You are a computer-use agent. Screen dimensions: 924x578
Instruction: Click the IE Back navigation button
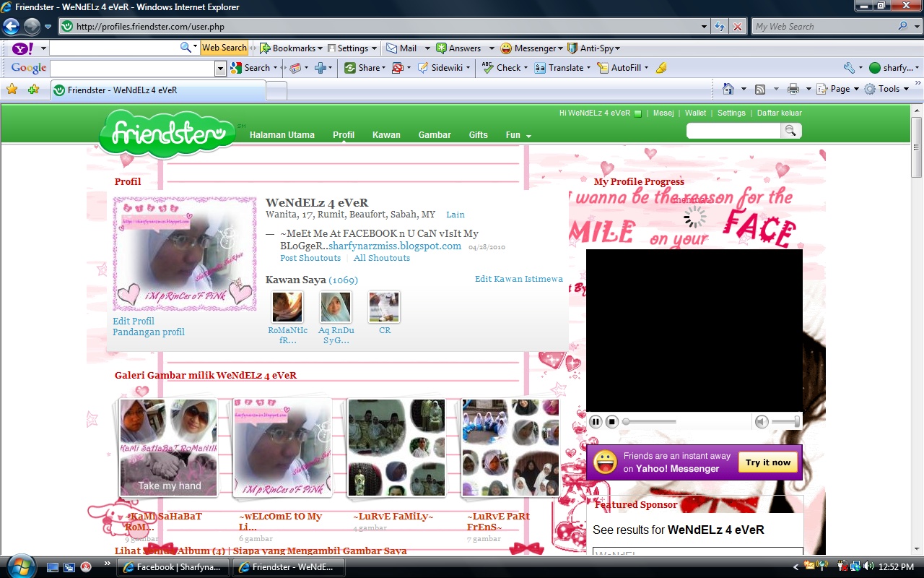[11, 27]
